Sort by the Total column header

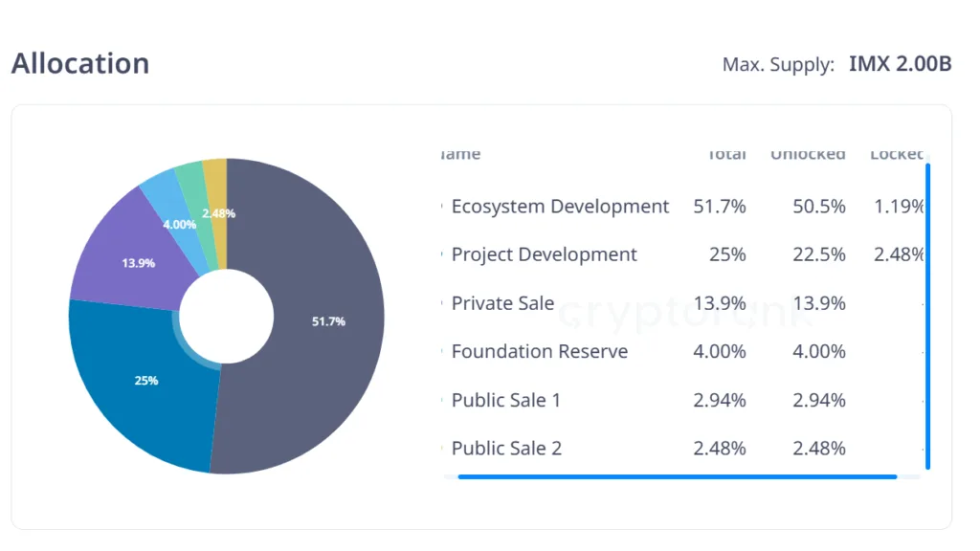pyautogui.click(x=725, y=154)
